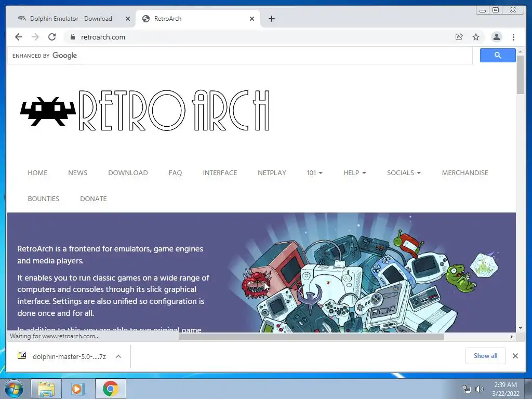Reload the RetroArch page
Screen dimensions: 532x399
pyautogui.click(x=52, y=37)
